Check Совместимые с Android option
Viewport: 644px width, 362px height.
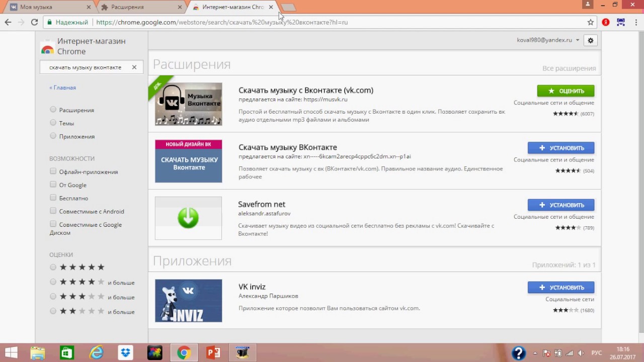click(x=53, y=211)
